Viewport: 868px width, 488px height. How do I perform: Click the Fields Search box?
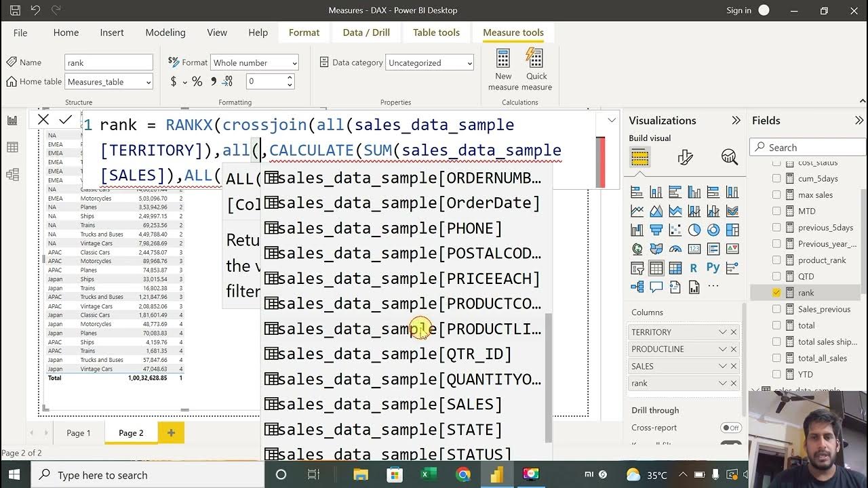click(x=806, y=147)
